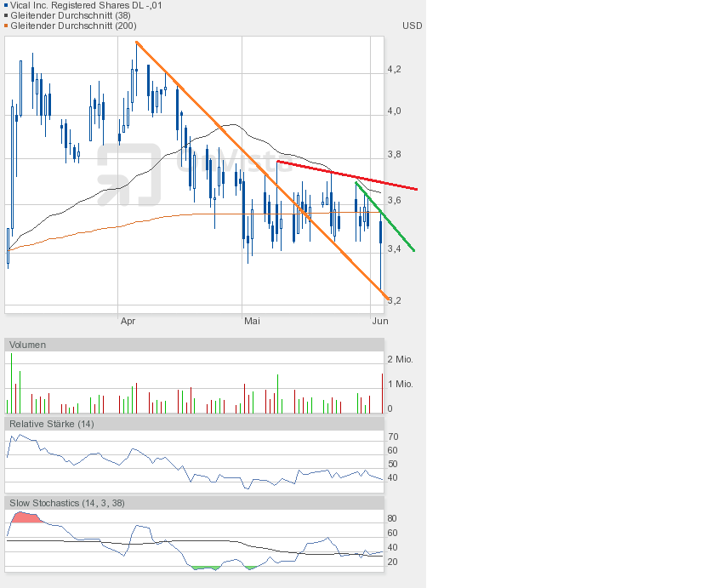Click the Gleitender Durchschnitt (200) legend entry
This screenshot has width=723, height=588.
(73, 26)
